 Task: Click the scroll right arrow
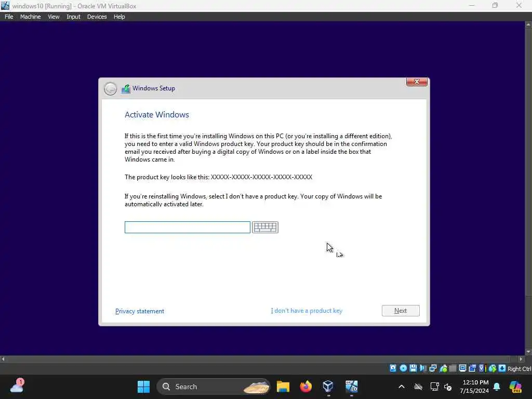pos(522,359)
